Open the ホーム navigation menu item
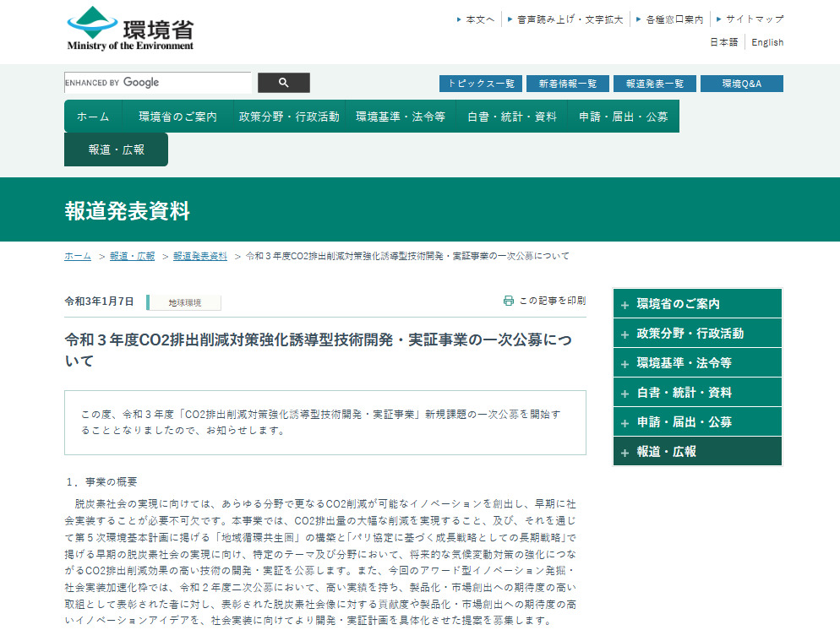The height and width of the screenshot is (641, 840). pos(93,117)
